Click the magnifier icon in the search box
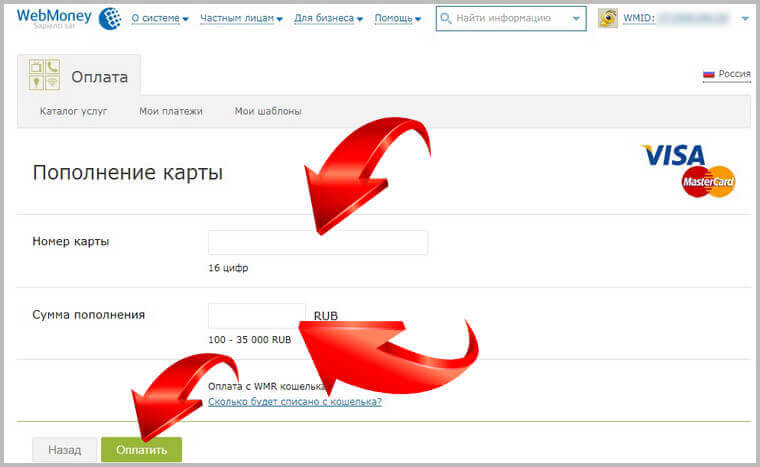760x467 pixels. (445, 18)
